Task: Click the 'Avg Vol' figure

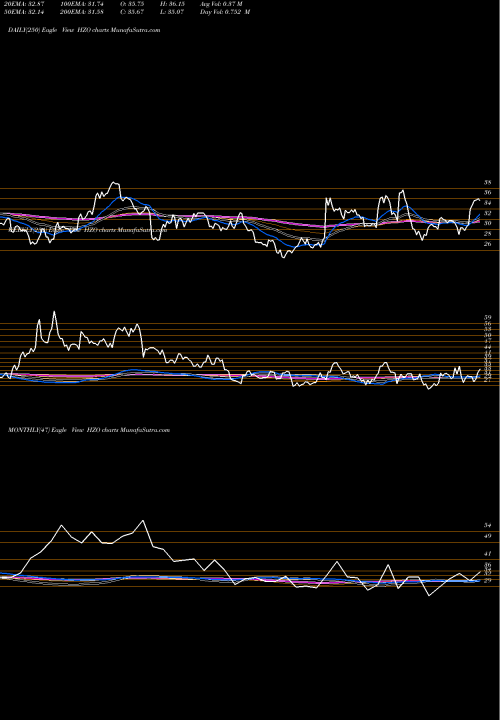Action: tap(221, 4)
